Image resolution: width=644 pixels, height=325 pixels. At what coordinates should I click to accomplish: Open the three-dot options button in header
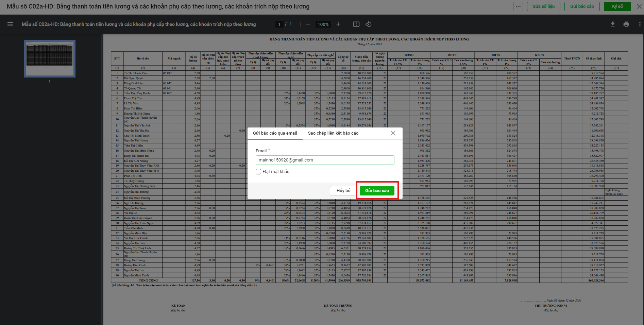pos(518,6)
